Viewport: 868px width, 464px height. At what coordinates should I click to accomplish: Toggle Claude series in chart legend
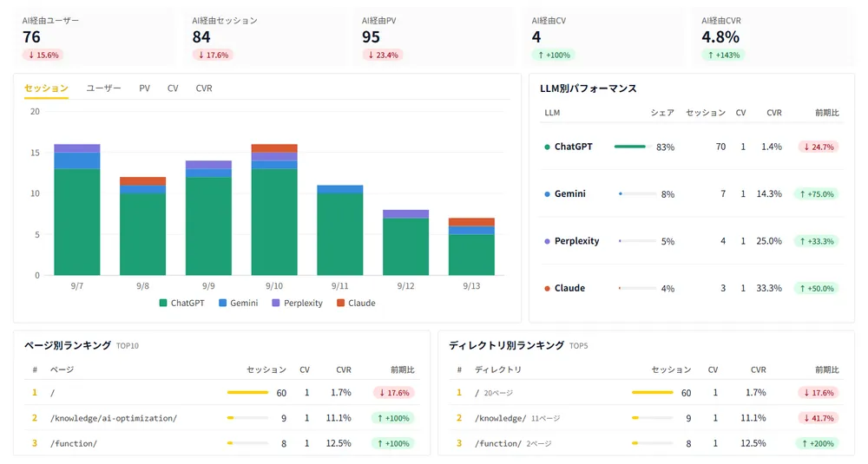point(356,303)
